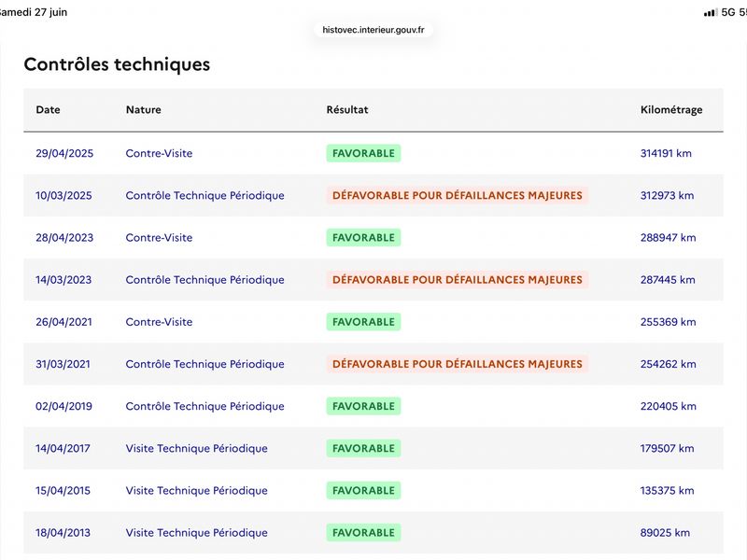Click FAVORABLE badge for 18/04/2013

point(363,533)
